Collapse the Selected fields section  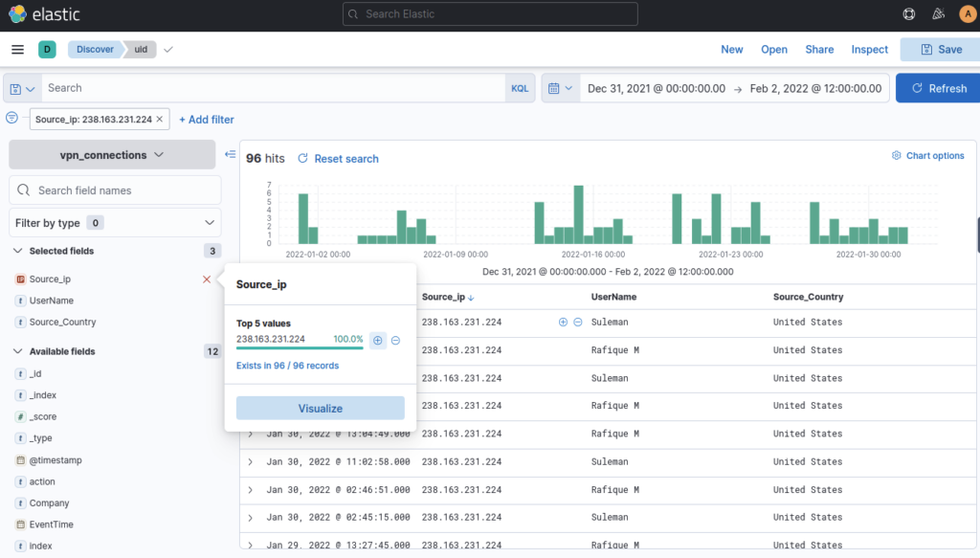[x=17, y=251]
